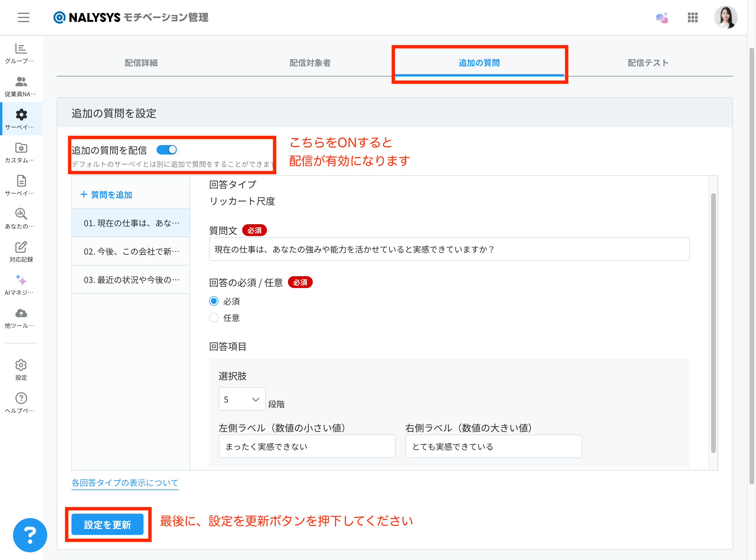Select question 02 in the question list
This screenshot has height=560, width=756.
[x=131, y=251]
